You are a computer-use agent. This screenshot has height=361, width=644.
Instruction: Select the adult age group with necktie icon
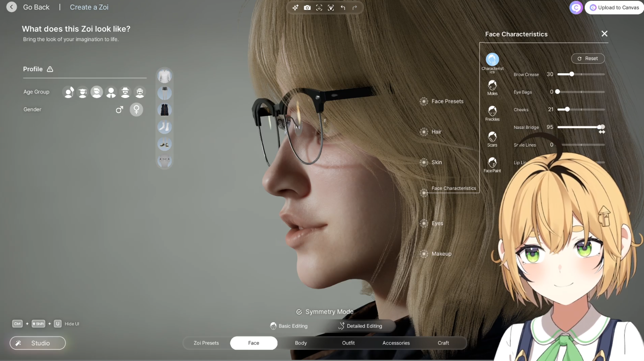(111, 92)
